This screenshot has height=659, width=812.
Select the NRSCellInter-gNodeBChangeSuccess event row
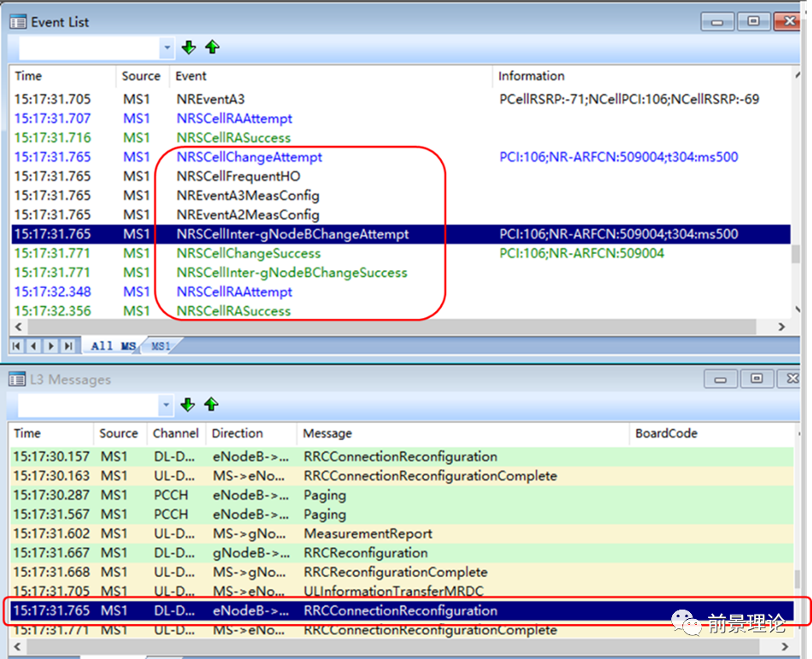[401, 272]
